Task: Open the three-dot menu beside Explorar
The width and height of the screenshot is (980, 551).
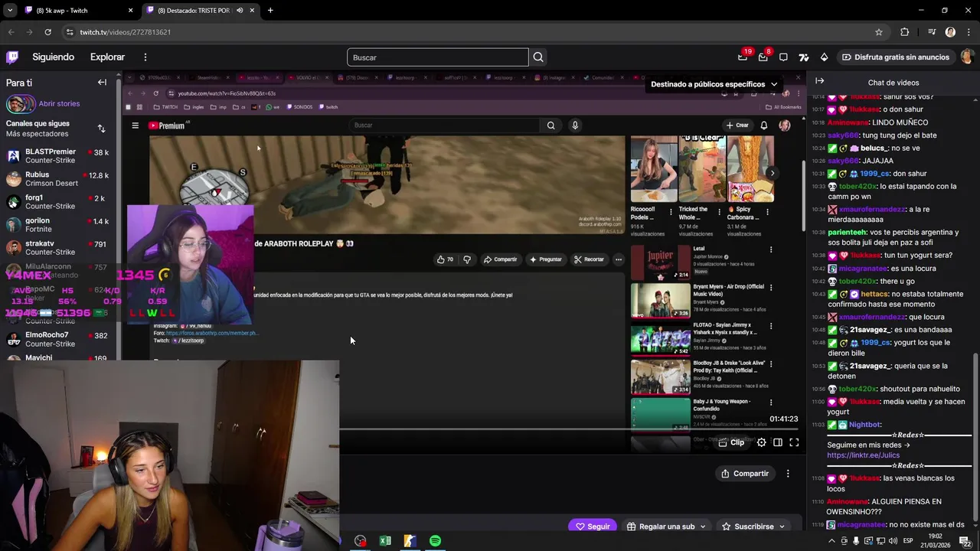Action: (x=145, y=57)
